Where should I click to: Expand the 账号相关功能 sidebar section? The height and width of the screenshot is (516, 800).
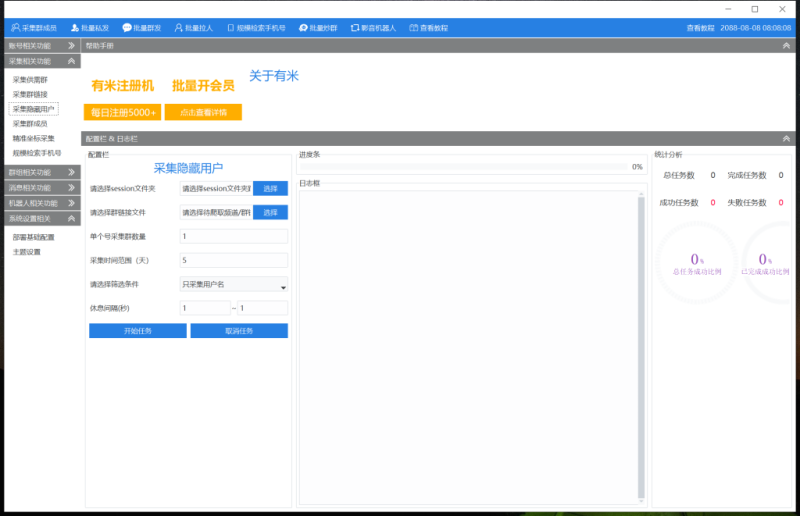(42, 46)
